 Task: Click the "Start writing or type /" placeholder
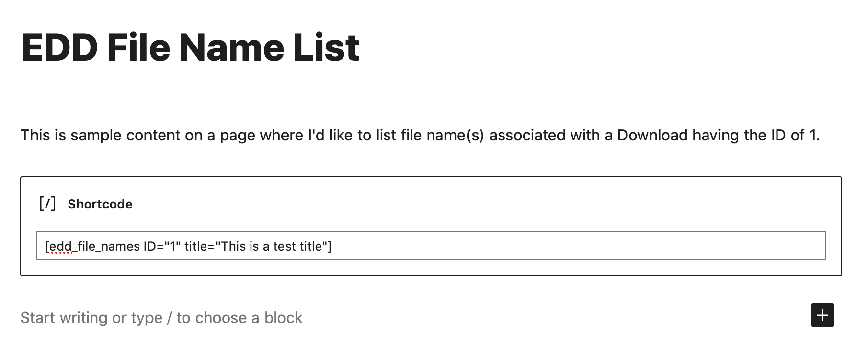click(161, 318)
